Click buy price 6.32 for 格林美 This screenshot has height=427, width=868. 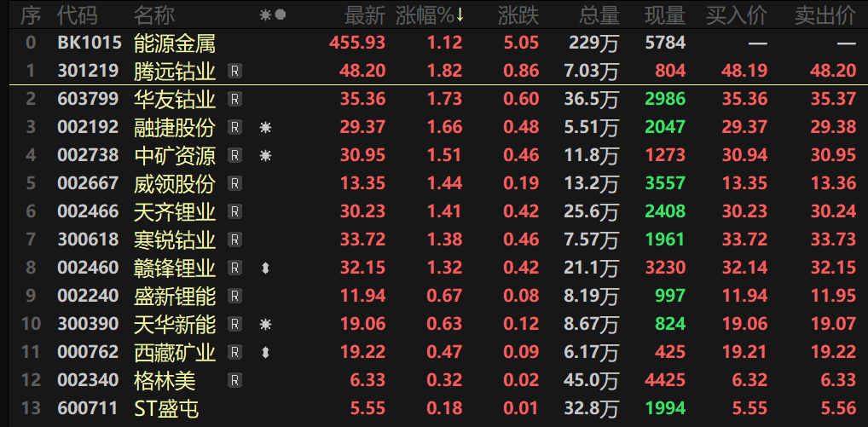tap(749, 380)
